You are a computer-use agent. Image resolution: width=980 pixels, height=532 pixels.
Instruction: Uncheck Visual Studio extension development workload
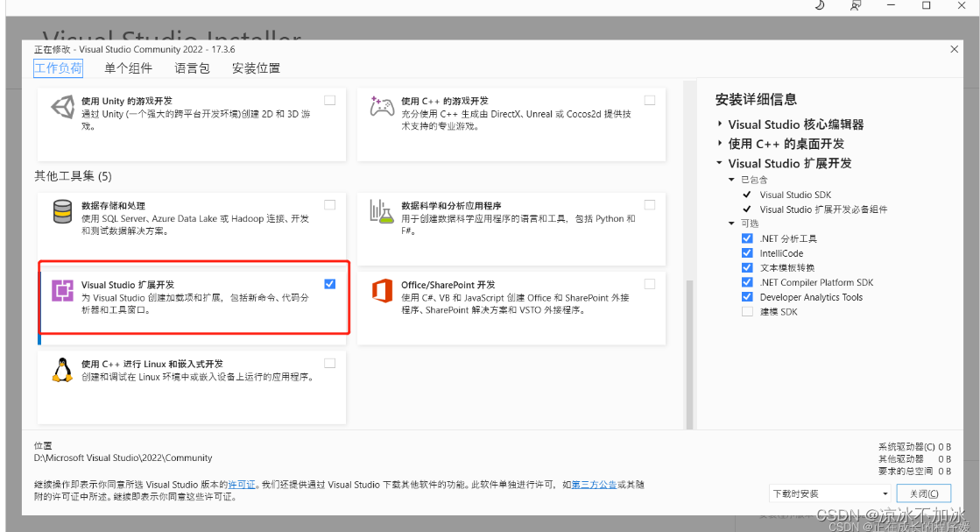point(330,284)
